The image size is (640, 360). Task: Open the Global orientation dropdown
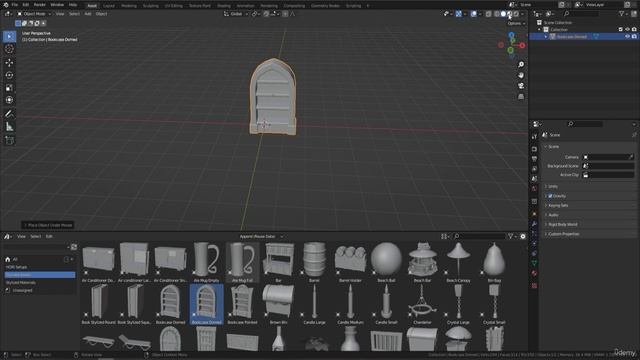pyautogui.click(x=236, y=14)
